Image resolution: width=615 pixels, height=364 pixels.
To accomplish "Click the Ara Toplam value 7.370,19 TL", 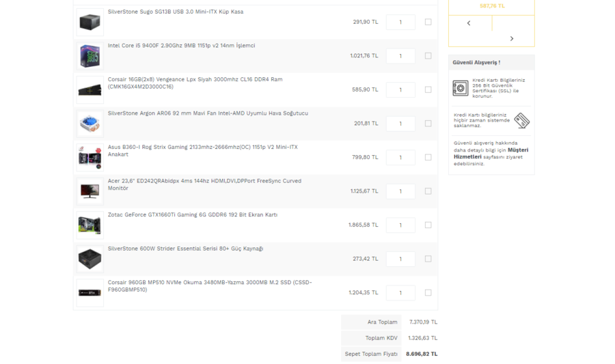I will tap(423, 322).
